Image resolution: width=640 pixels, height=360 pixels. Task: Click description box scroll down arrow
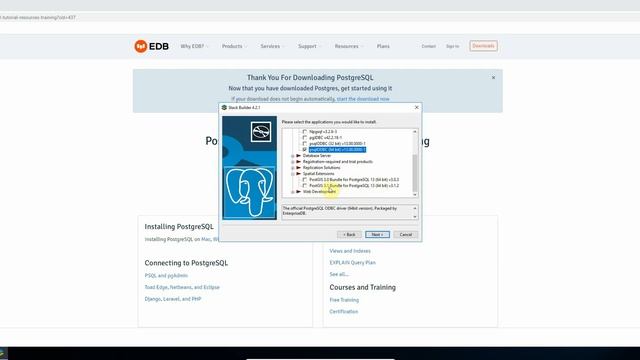click(x=415, y=217)
